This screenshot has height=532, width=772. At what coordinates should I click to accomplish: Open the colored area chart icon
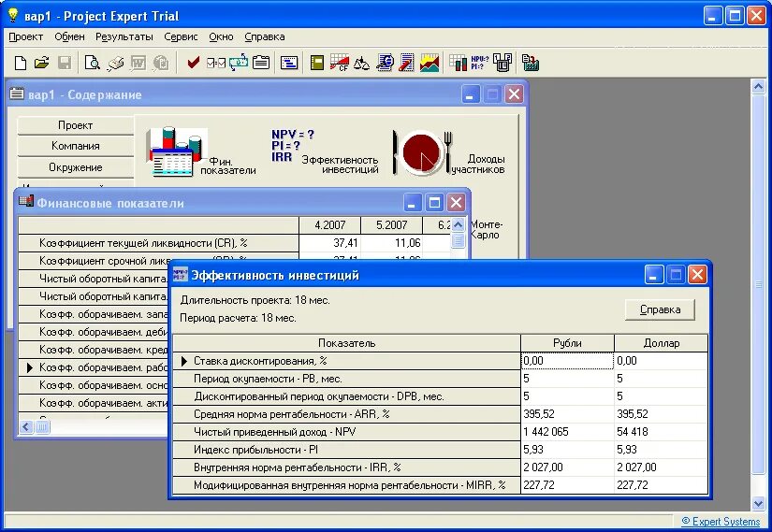tap(430, 63)
